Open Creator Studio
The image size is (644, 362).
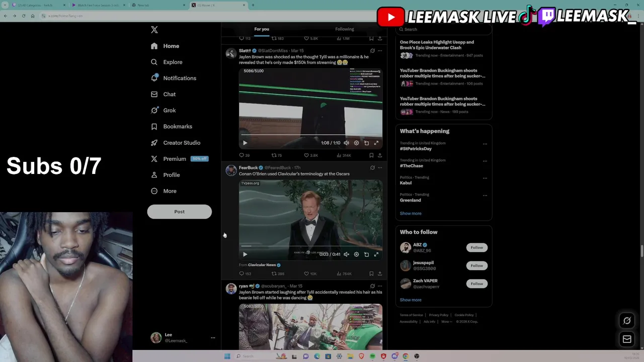(x=176, y=142)
